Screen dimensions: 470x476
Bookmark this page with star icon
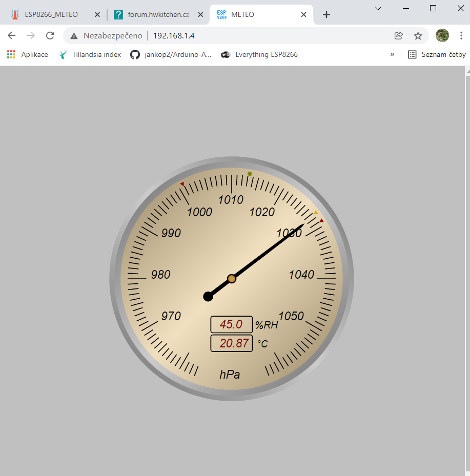click(x=418, y=36)
